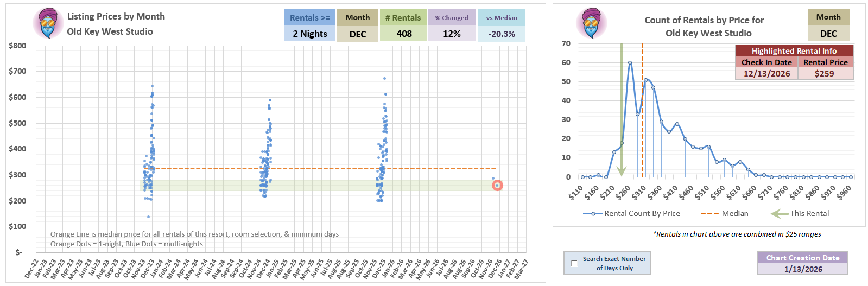
Task: Click the genie logo in the right chart
Action: [x=591, y=23]
